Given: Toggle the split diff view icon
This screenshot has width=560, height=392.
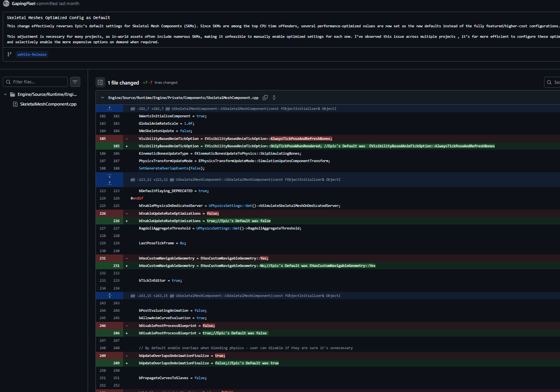Looking at the screenshot, I should tap(100, 82).
